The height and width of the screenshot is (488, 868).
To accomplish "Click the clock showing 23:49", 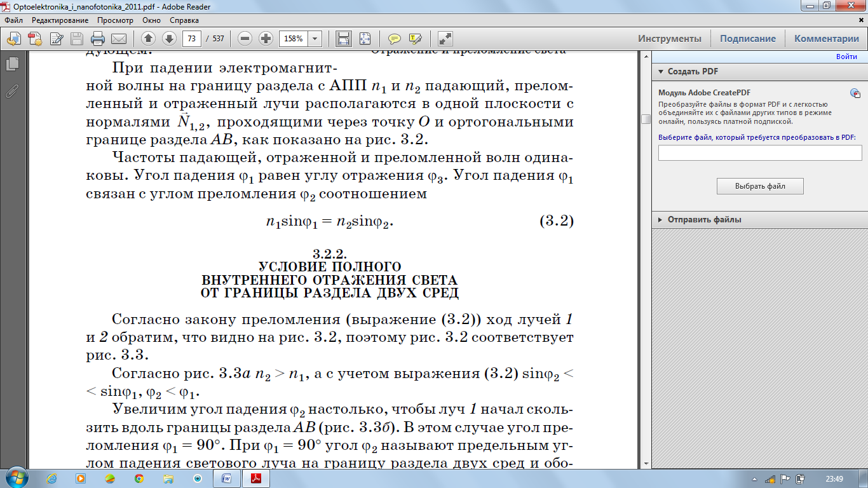I will (x=834, y=479).
